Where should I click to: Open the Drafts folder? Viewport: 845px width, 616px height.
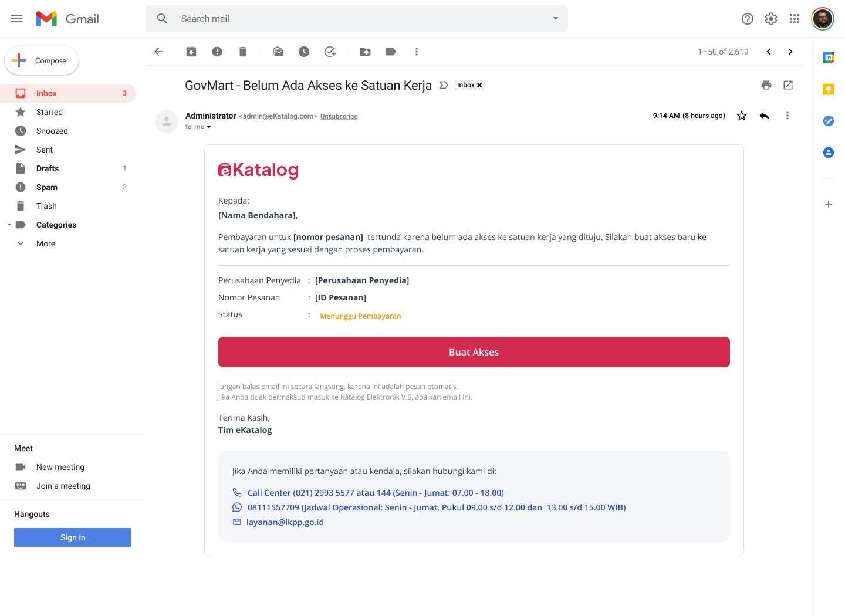coord(68,168)
